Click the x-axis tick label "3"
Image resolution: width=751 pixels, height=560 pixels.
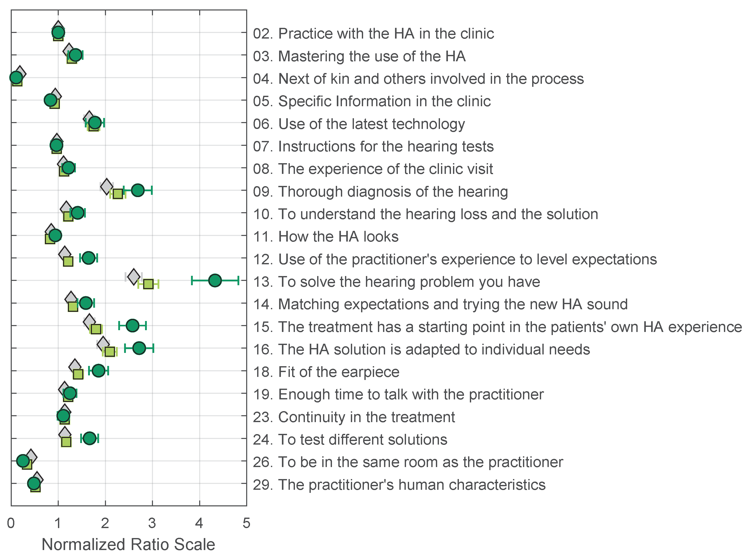pos(152,523)
